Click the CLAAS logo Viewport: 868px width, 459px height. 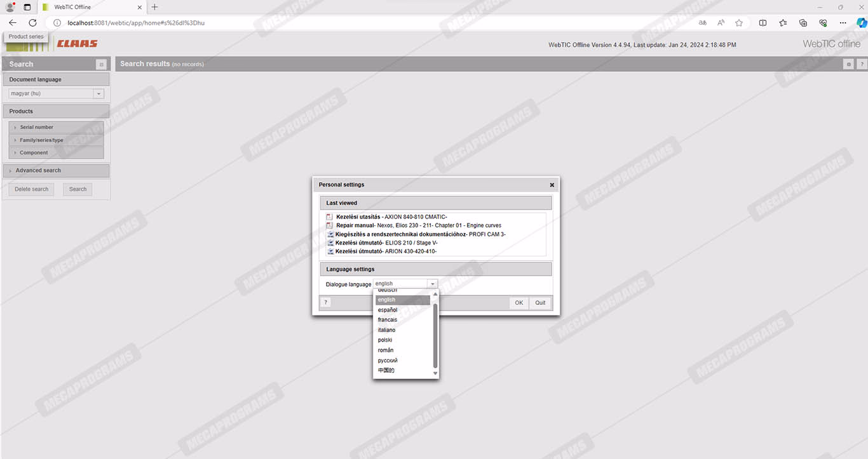click(77, 44)
